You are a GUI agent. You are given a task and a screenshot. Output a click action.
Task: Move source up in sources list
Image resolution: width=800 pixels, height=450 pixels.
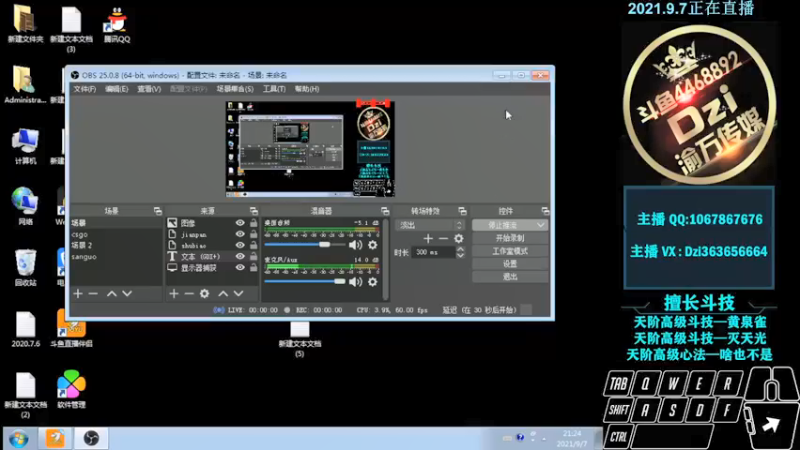pos(223,293)
